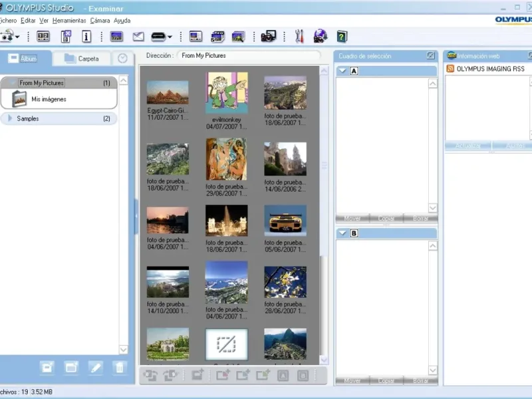Open the print toolbar dropdown arrow

170,37
